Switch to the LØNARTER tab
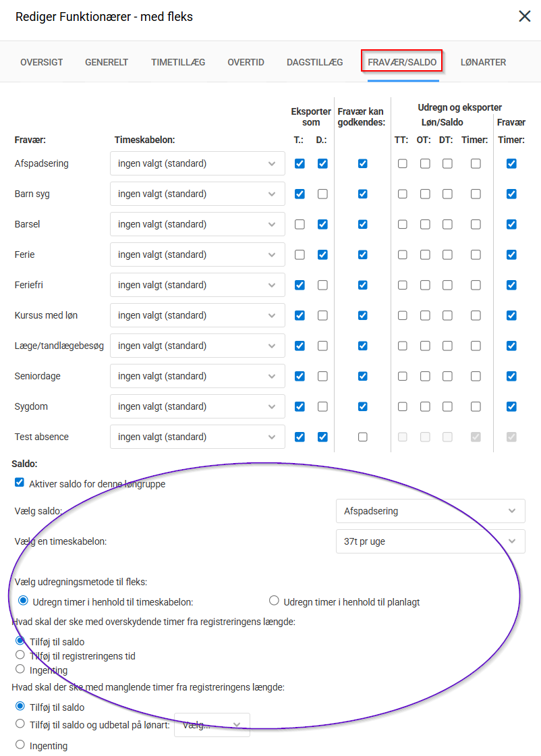This screenshot has width=541, height=756. pos(483,62)
